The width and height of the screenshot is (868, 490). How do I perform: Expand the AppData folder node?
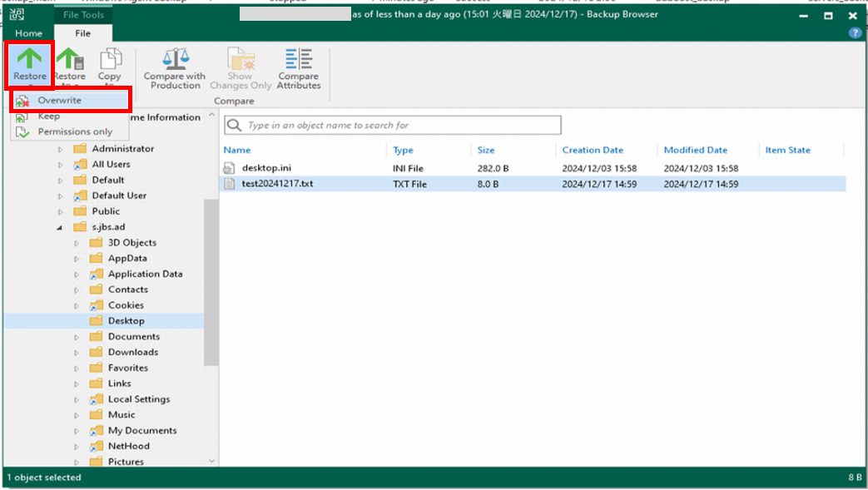pyautogui.click(x=77, y=259)
